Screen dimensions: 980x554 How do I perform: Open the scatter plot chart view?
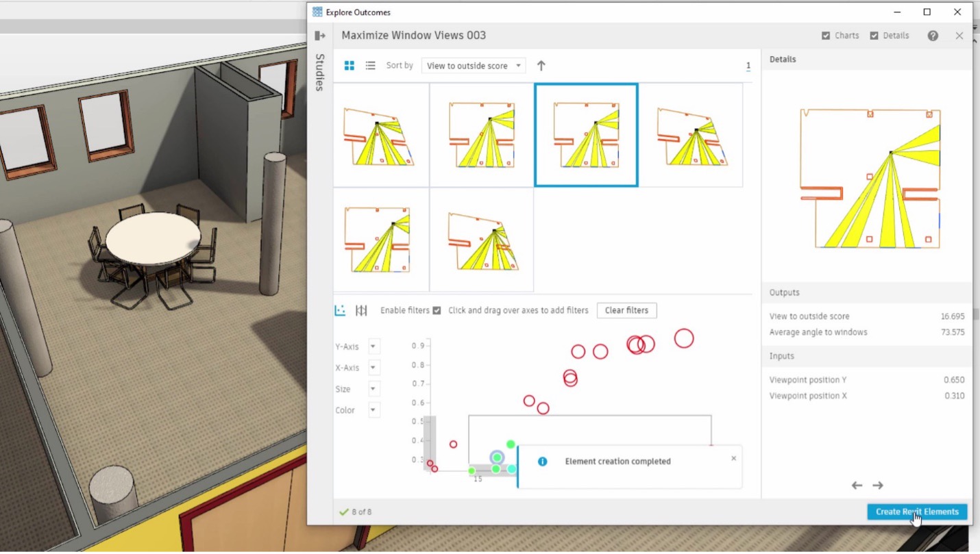point(340,310)
